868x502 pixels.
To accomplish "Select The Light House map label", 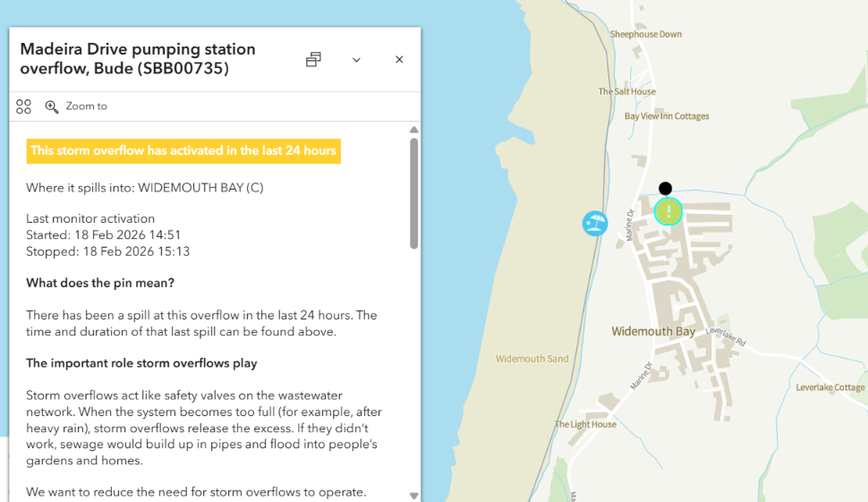I will click(585, 424).
